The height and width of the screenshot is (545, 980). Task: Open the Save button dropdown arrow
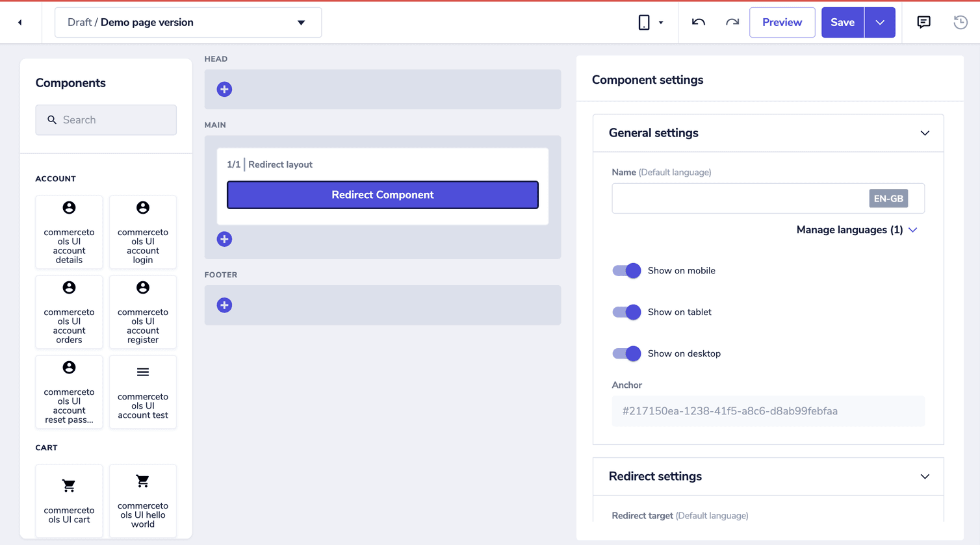tap(879, 21)
